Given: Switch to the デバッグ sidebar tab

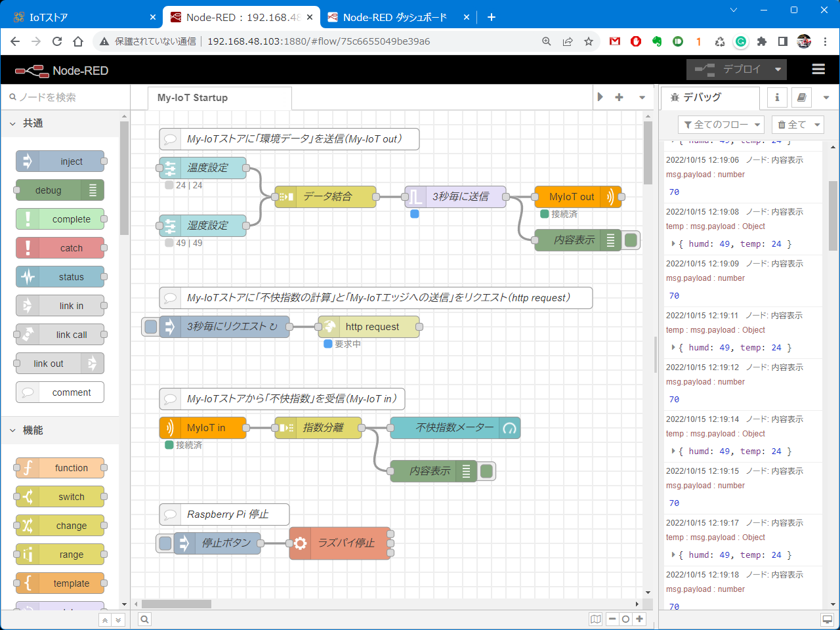Looking at the screenshot, I should tap(710, 97).
